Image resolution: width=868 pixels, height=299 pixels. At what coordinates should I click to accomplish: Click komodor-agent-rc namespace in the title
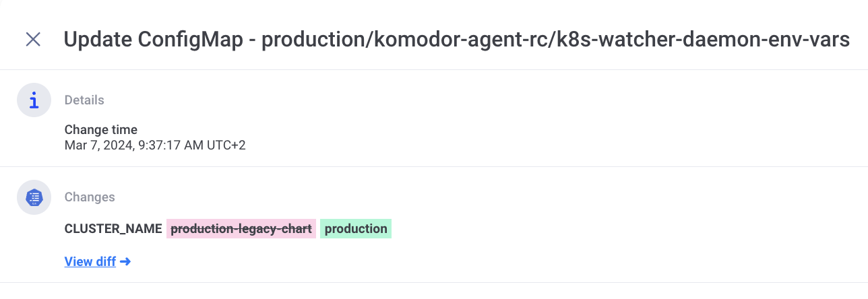473,39
